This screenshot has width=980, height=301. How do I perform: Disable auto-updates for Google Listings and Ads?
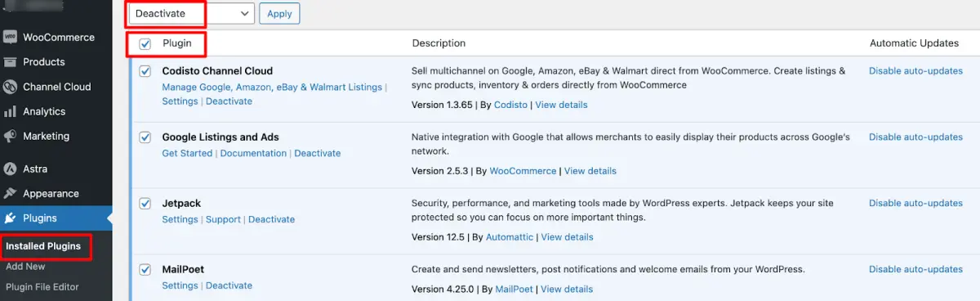pos(915,137)
